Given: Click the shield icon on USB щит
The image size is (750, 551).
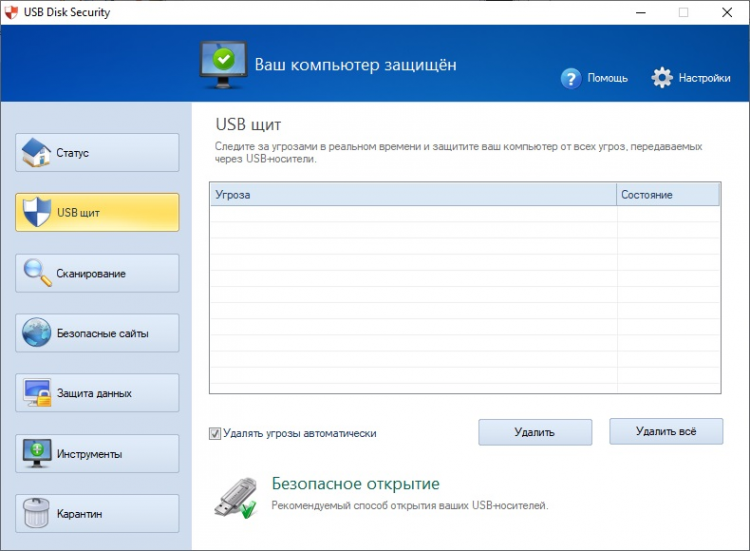Looking at the screenshot, I should [37, 212].
